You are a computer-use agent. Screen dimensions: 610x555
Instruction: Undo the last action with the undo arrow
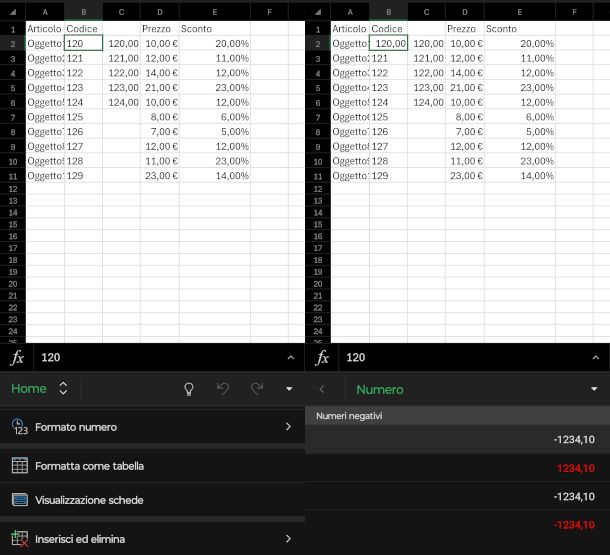(223, 388)
